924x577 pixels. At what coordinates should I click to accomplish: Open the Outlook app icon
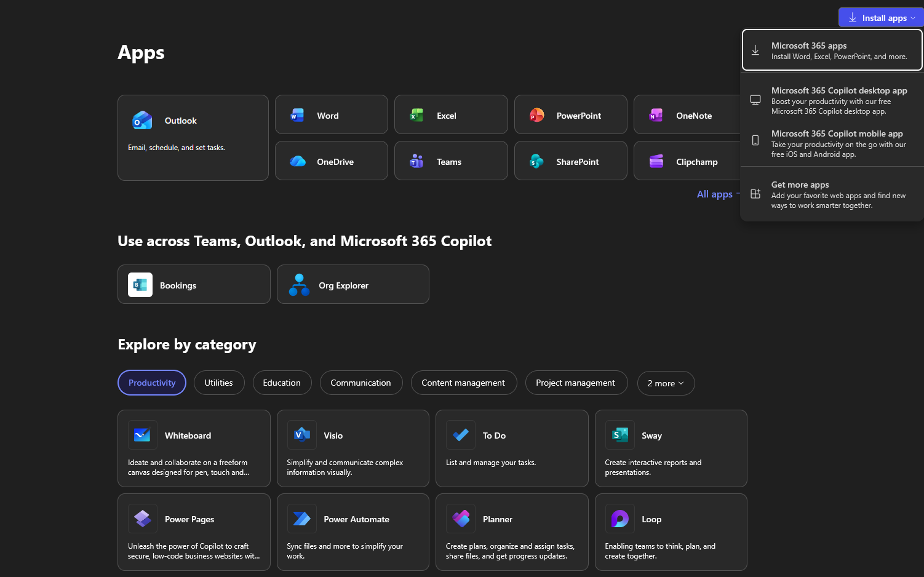(x=142, y=121)
